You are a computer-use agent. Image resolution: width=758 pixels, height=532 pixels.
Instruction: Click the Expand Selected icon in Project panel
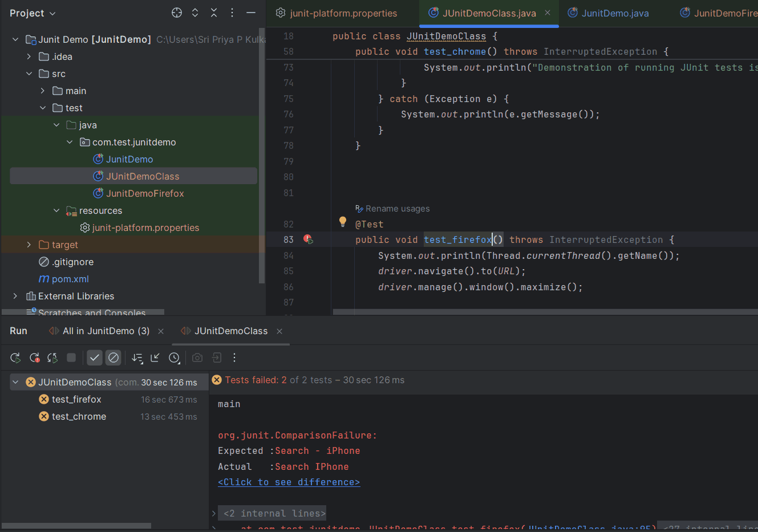pyautogui.click(x=195, y=13)
